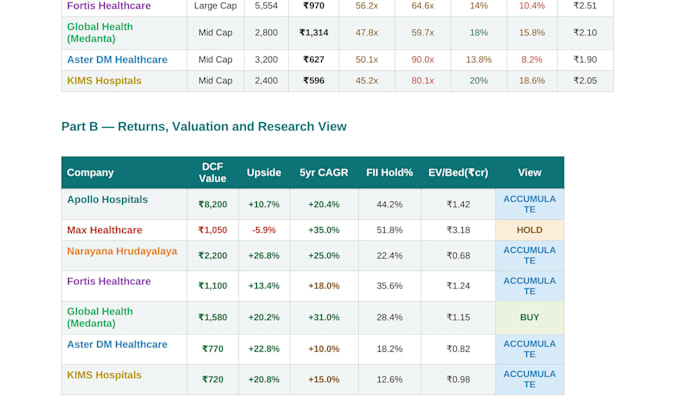Click the 35.6% FII holding cell

(x=389, y=286)
